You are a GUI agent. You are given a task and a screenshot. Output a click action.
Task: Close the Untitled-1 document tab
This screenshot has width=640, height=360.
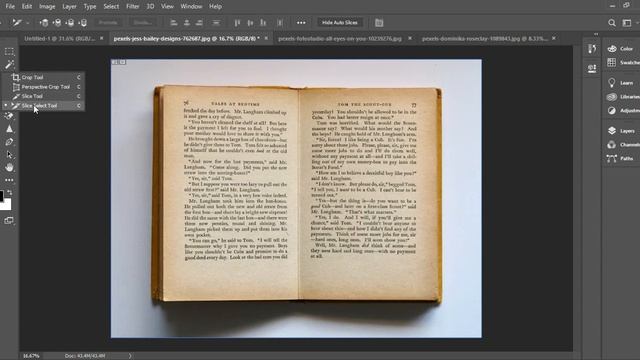102,38
